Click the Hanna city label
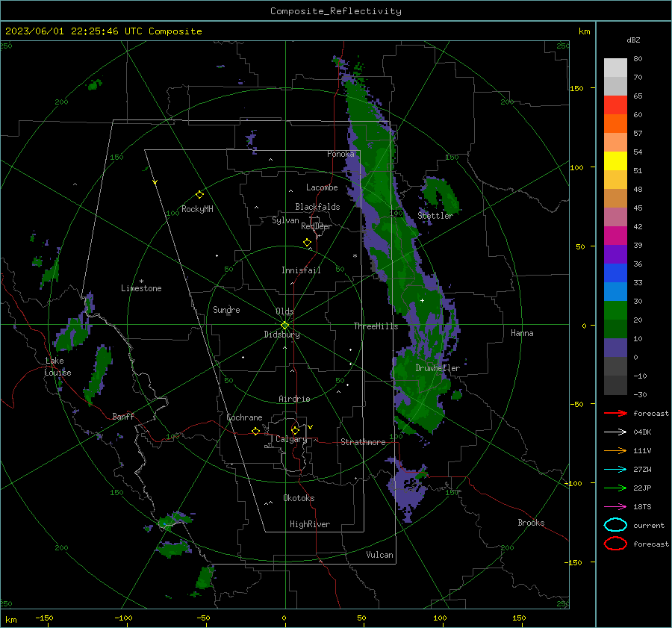Viewport: 672px width, 628px height. (522, 333)
